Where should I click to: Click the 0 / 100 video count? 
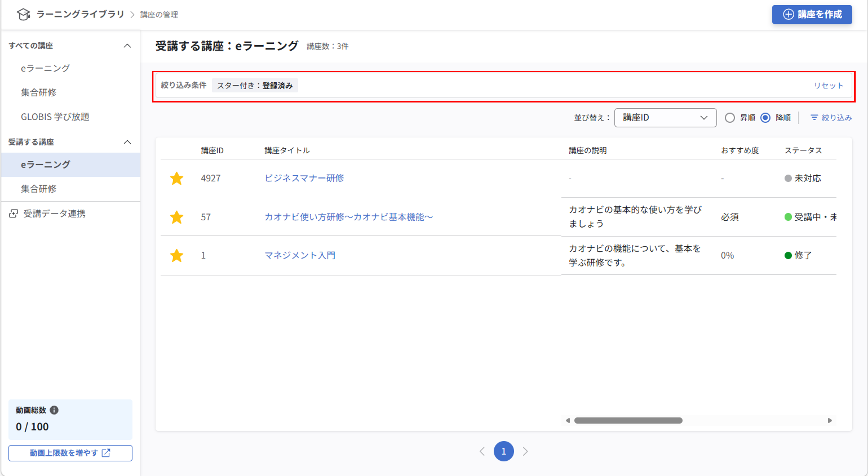tap(32, 427)
